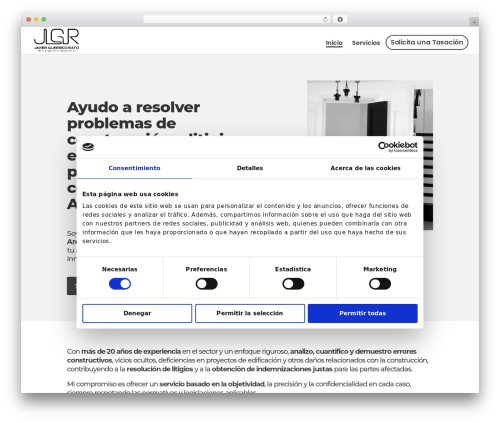Deny cookies with Denegar
The image size is (500, 423).
[137, 313]
